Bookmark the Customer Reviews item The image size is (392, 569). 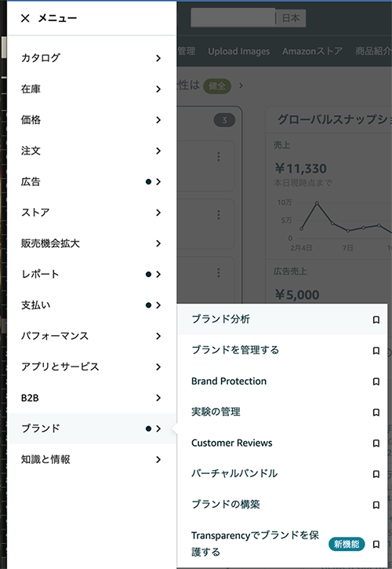[x=376, y=443]
